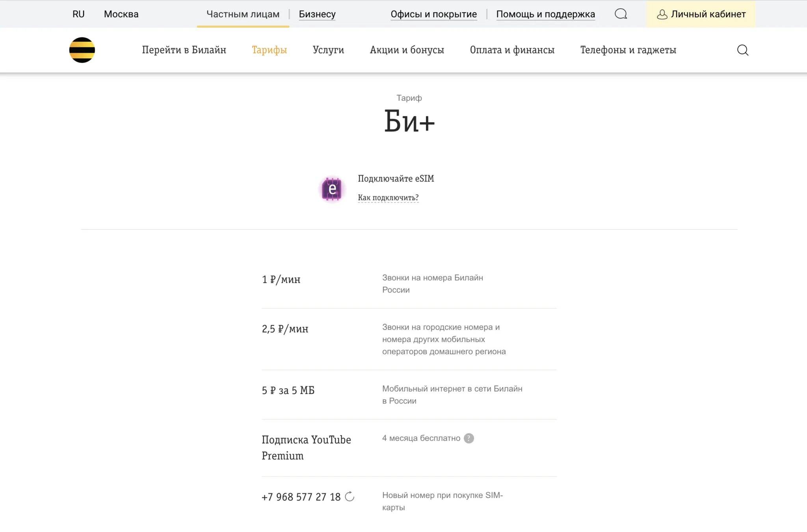Open the Тарифы menu item
The image size is (807, 532).
(x=269, y=50)
